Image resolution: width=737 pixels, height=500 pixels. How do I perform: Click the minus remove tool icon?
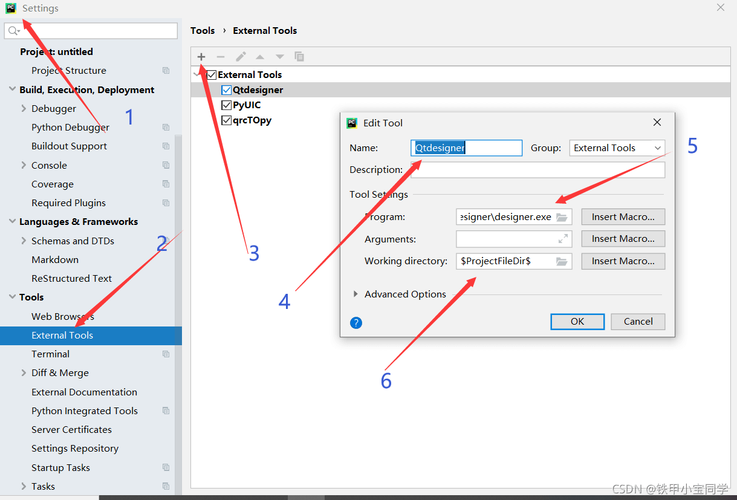click(220, 57)
